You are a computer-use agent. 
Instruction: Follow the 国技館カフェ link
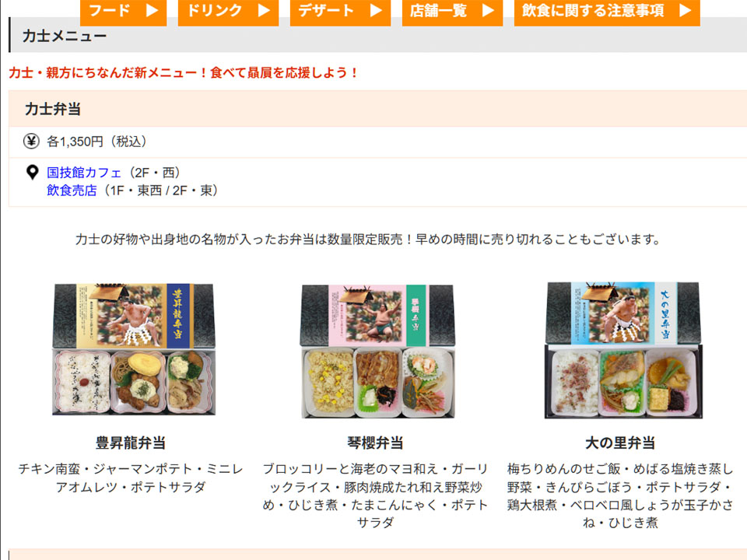[84, 173]
